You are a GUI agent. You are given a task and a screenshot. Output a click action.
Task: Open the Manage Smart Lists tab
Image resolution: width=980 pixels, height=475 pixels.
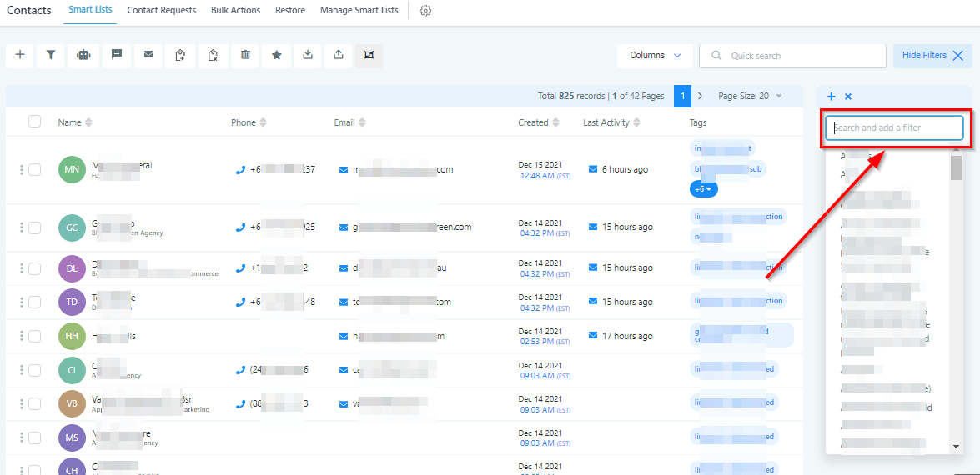(359, 11)
